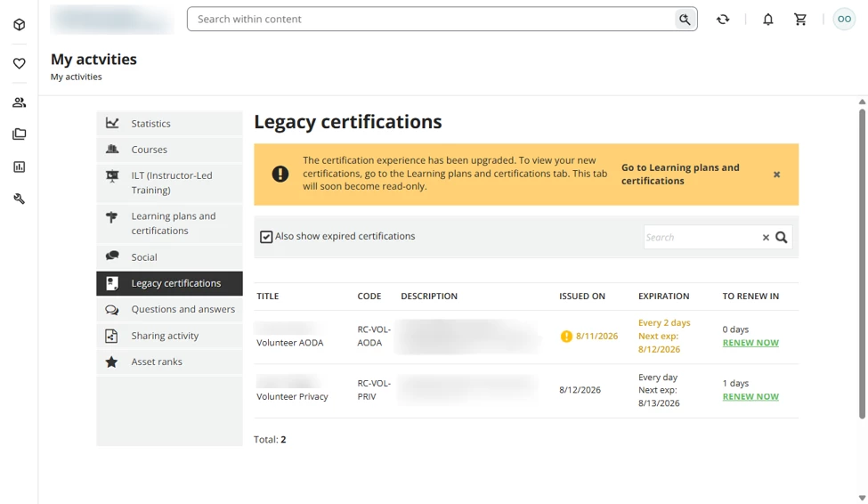Image resolution: width=868 pixels, height=504 pixels.
Task: Open ILT (Instructor-Led Training) tab
Action: tap(169, 183)
